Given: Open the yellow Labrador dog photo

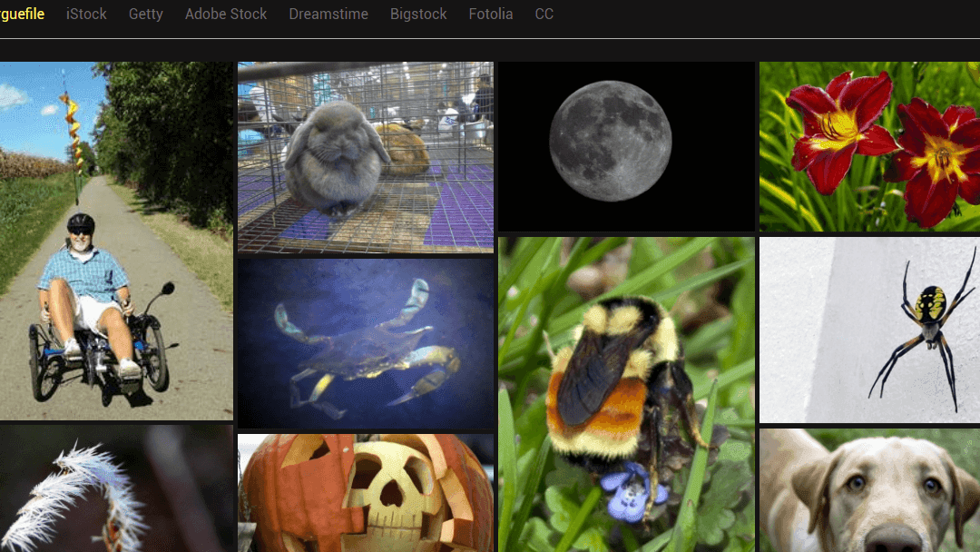Looking at the screenshot, I should pos(869,490).
